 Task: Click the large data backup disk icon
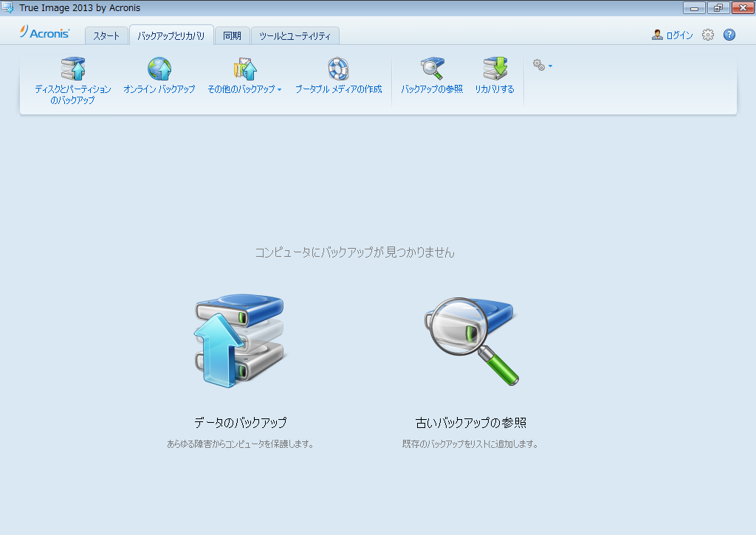240,342
